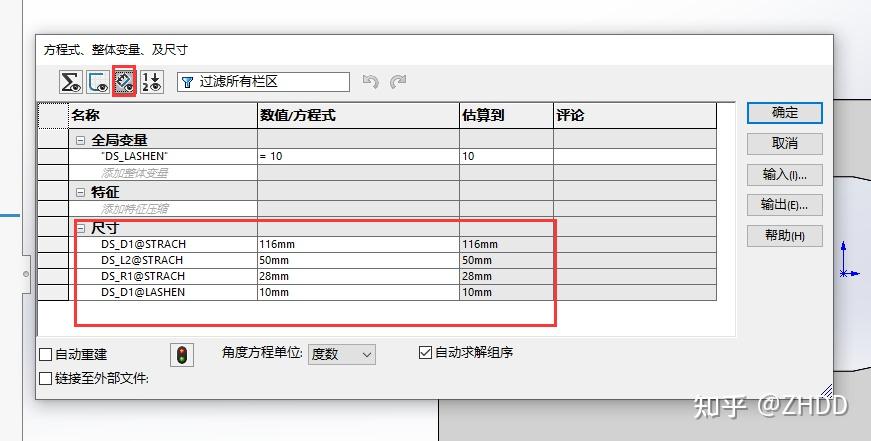
Task: Switch to Ordered View icon
Action: (x=152, y=82)
